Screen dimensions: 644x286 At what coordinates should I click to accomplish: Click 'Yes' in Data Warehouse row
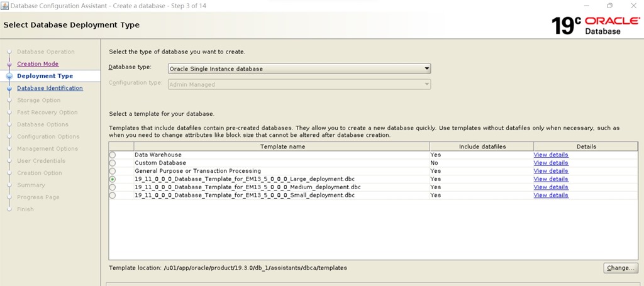435,155
